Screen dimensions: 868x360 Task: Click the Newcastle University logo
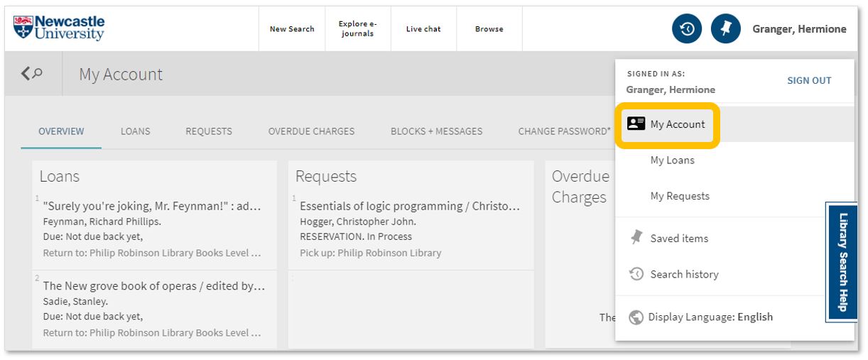click(59, 28)
